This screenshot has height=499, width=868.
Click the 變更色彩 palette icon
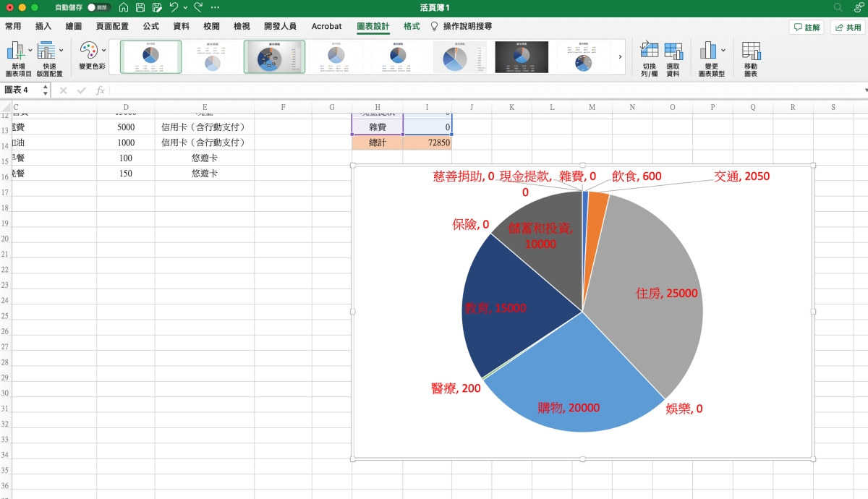[88, 51]
